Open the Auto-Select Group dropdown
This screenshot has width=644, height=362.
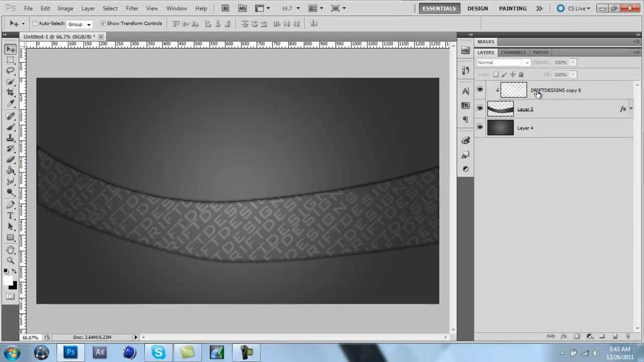pos(79,24)
